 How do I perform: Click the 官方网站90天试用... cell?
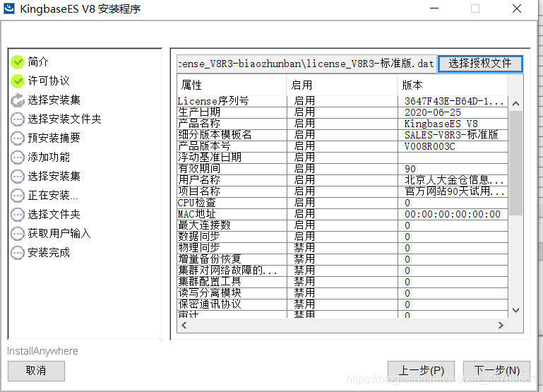453,191
